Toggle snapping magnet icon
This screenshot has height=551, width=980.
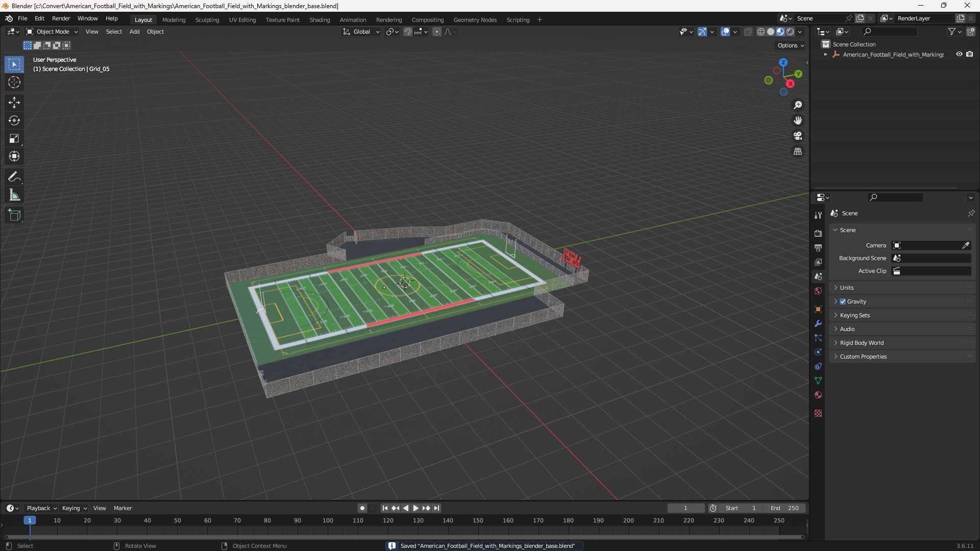(408, 32)
